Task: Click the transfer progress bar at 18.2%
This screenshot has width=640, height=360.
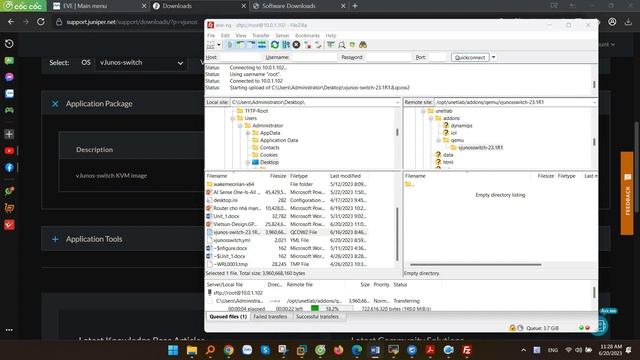Action: [331, 309]
